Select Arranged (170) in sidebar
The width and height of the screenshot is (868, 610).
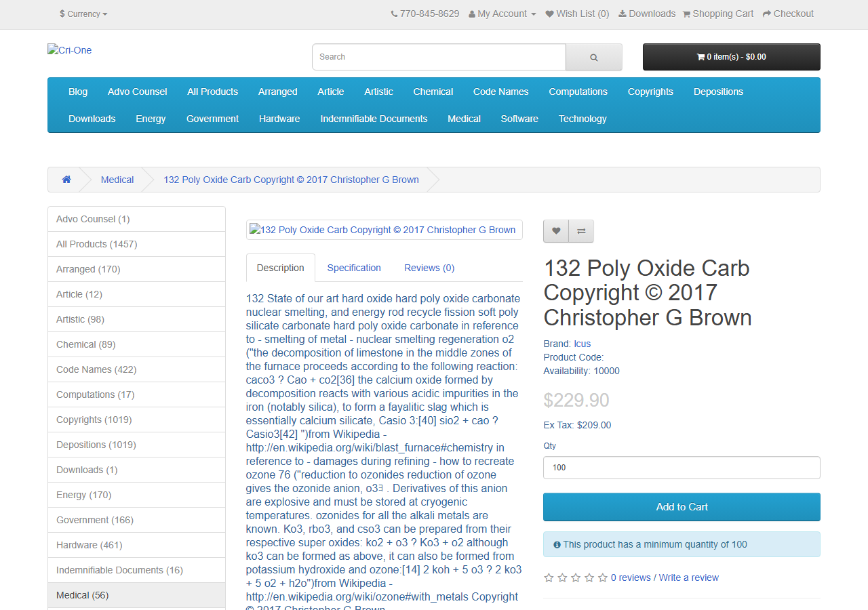(136, 269)
